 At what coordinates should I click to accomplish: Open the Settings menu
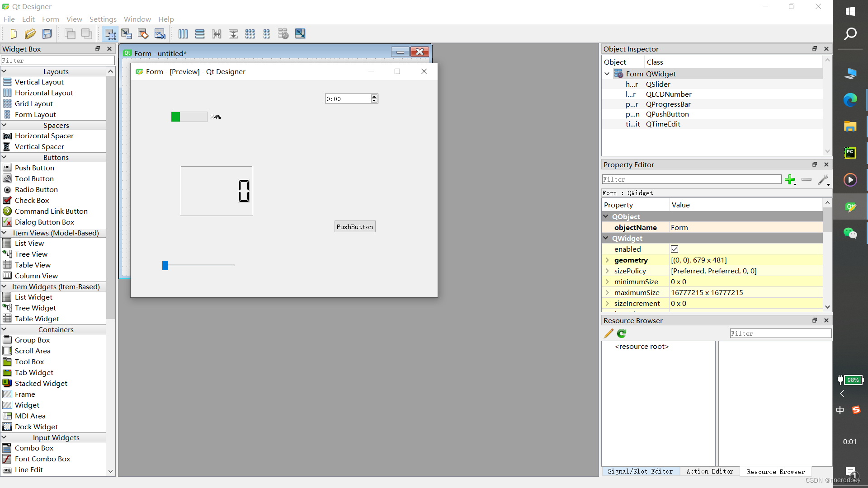[x=103, y=19]
